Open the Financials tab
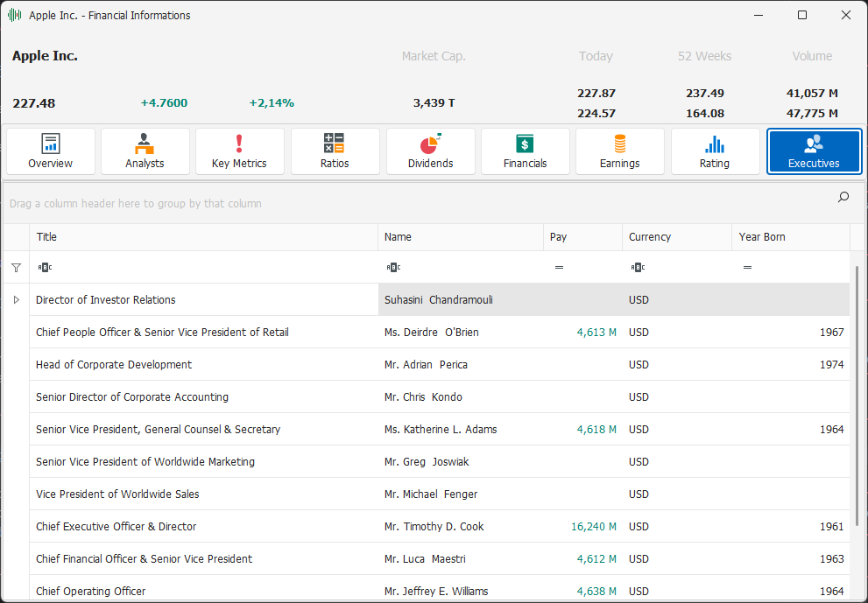This screenshot has height=603, width=868. (526, 151)
